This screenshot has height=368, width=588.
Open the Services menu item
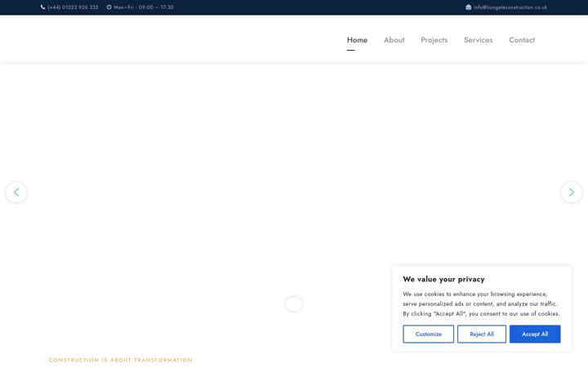(x=478, y=40)
